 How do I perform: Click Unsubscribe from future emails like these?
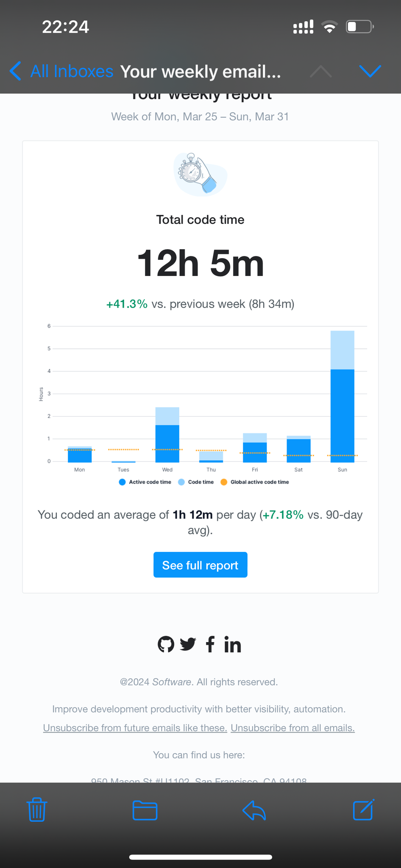point(135,728)
